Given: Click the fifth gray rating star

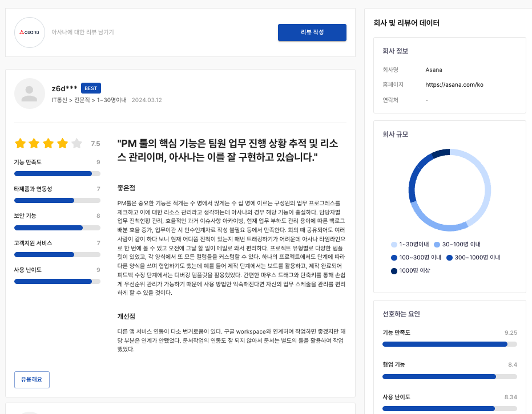Looking at the screenshot, I should [x=77, y=143].
